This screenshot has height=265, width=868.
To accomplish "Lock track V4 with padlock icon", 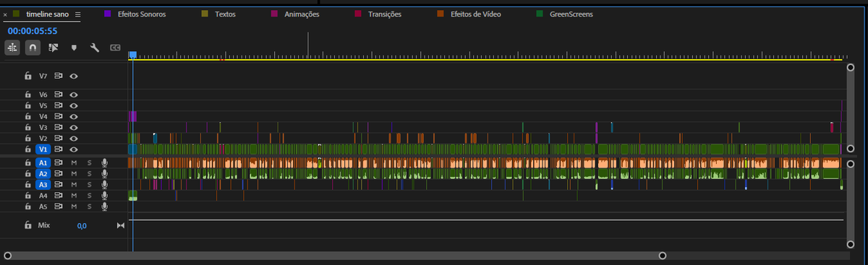I will click(x=27, y=116).
